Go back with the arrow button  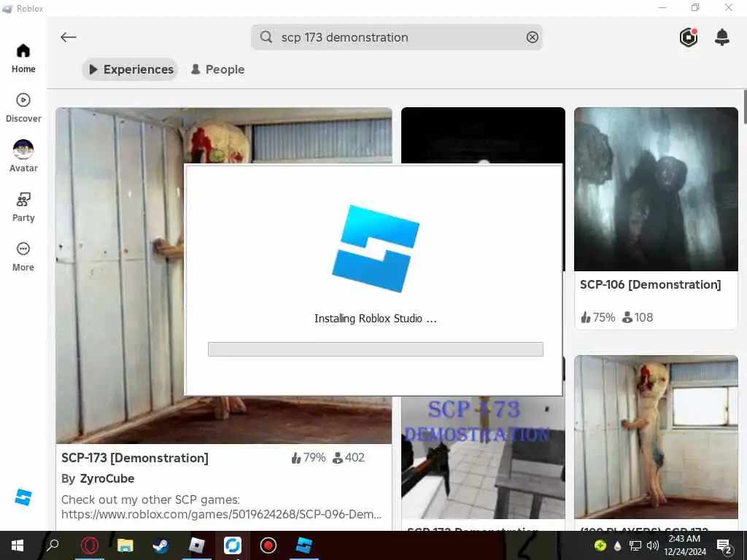click(69, 37)
